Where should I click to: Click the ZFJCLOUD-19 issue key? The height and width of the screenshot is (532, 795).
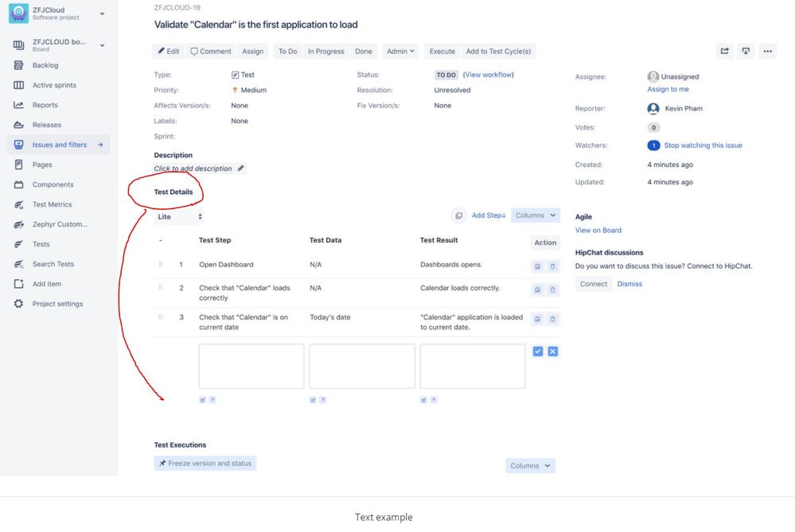[x=177, y=8]
